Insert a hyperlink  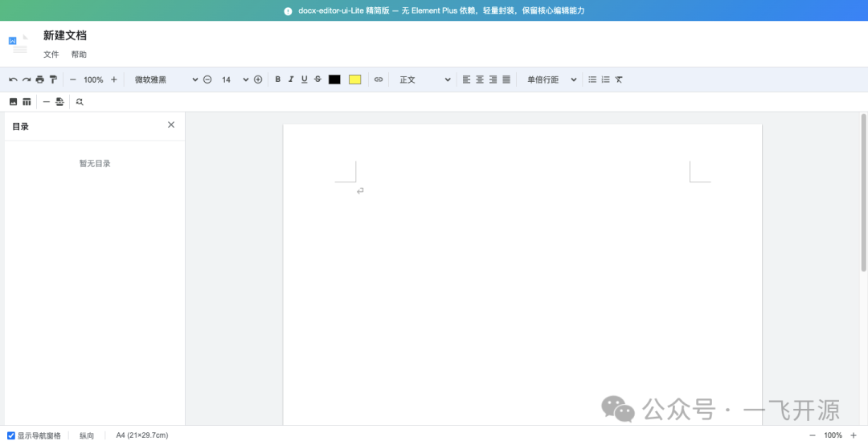pos(379,80)
